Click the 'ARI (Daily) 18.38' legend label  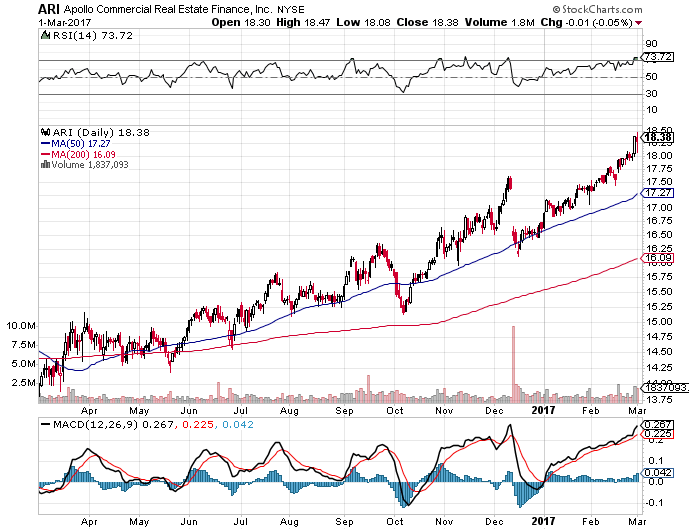coord(101,132)
